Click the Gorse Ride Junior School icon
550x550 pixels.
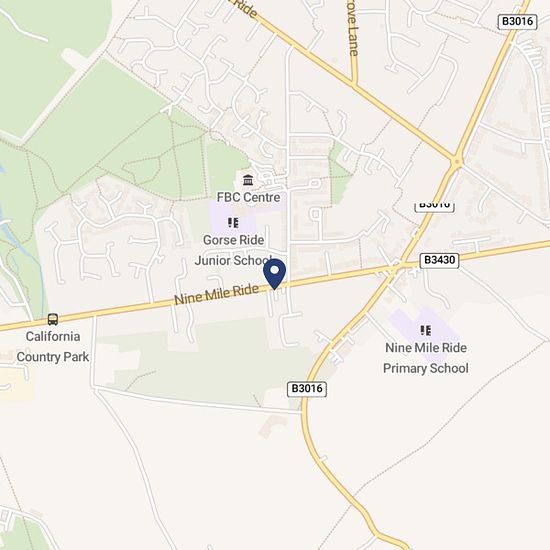tap(233, 223)
